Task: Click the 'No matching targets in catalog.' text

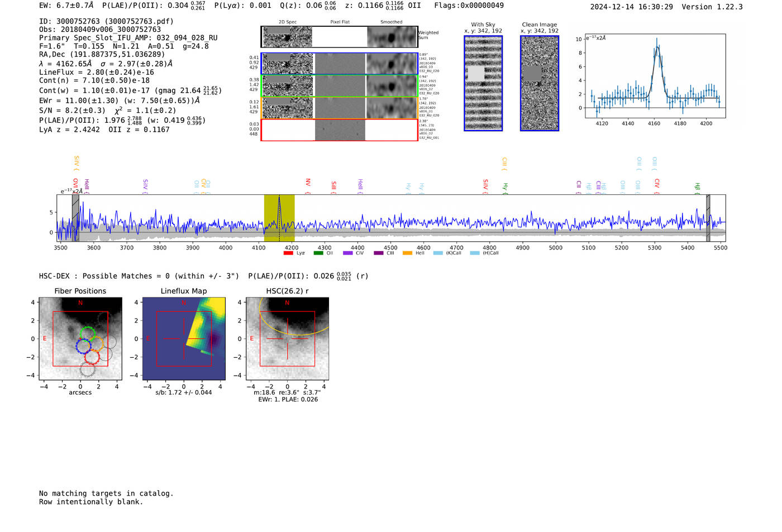Action: [106, 493]
